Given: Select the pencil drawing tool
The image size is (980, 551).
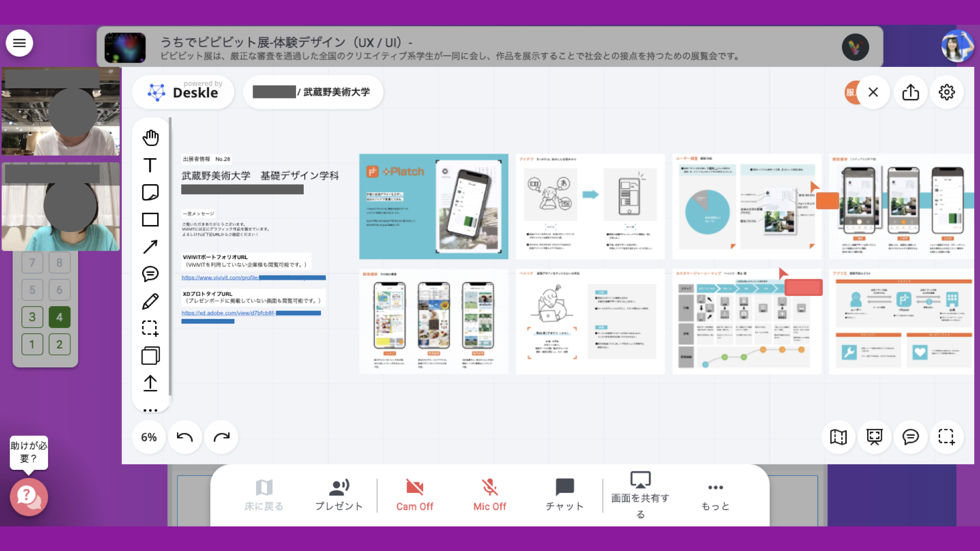Looking at the screenshot, I should click(x=150, y=302).
